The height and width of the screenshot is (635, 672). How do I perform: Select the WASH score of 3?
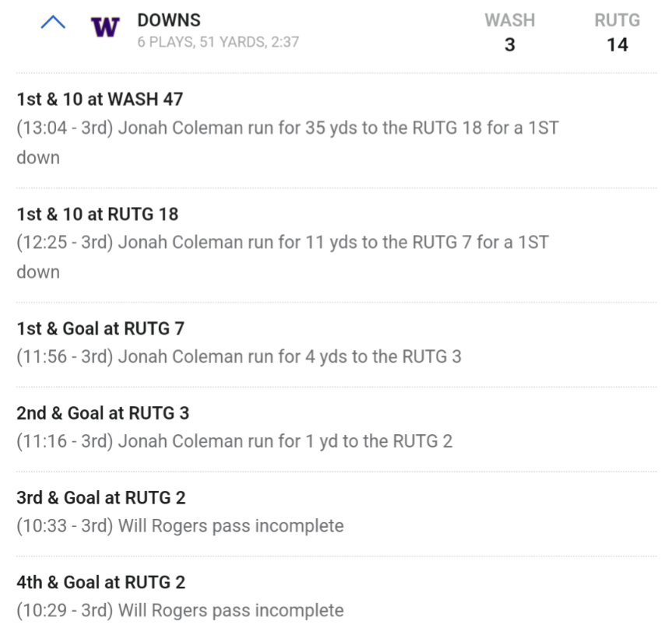point(509,45)
